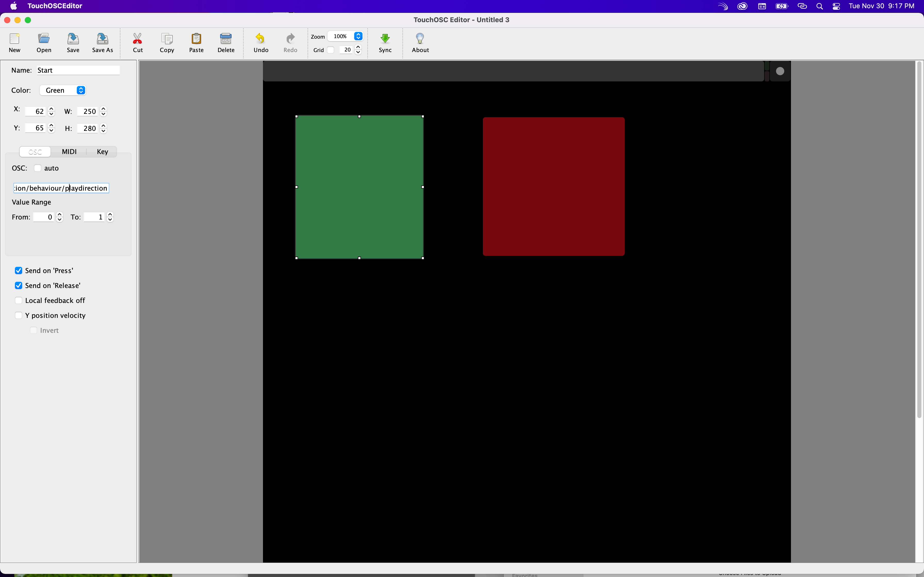This screenshot has width=924, height=577.
Task: Click the Name text field
Action: (78, 70)
